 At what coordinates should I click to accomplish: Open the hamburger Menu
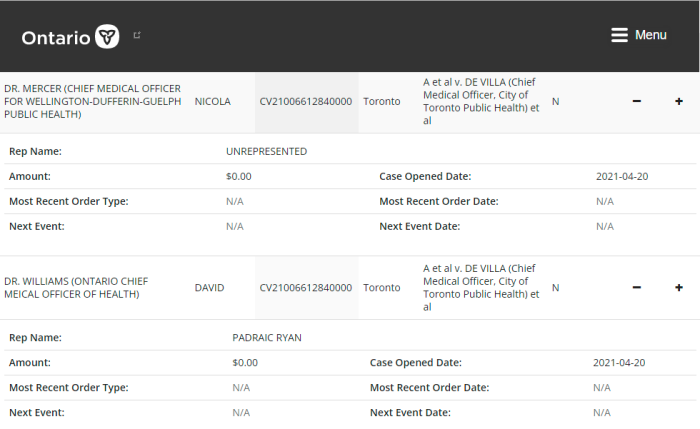click(x=638, y=35)
